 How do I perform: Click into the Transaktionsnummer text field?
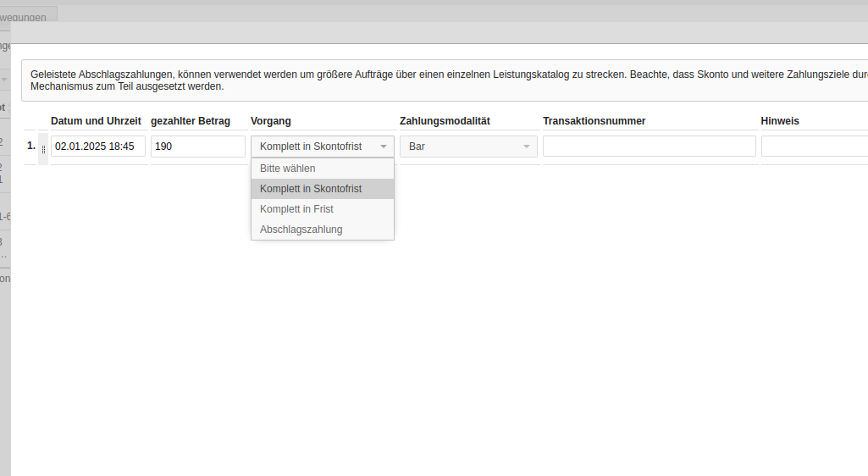pos(649,147)
